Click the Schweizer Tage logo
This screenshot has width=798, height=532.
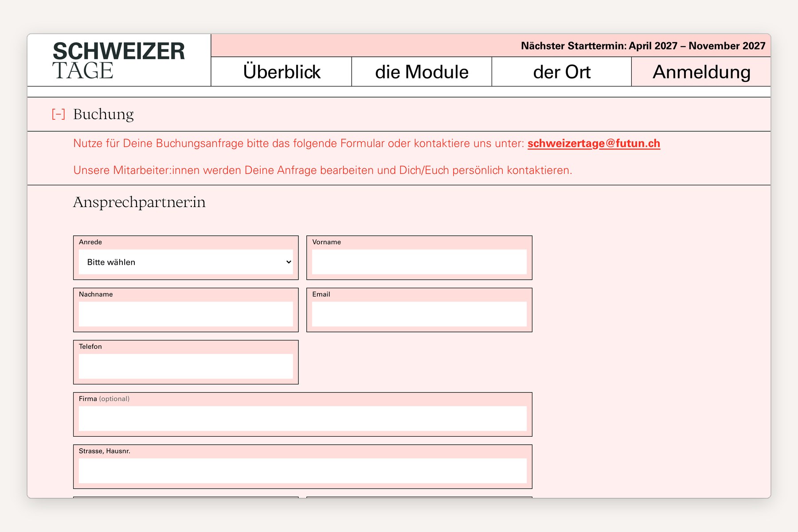(118, 61)
